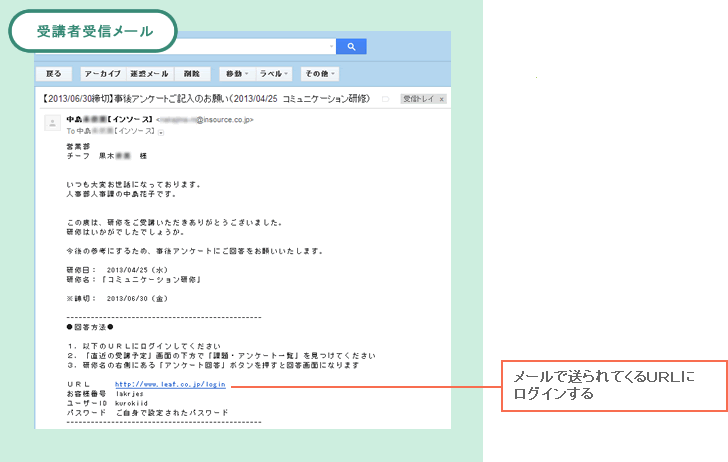The image size is (728, 462).
Task: Click the 迷惑メール (Spam) button
Action: 150,74
